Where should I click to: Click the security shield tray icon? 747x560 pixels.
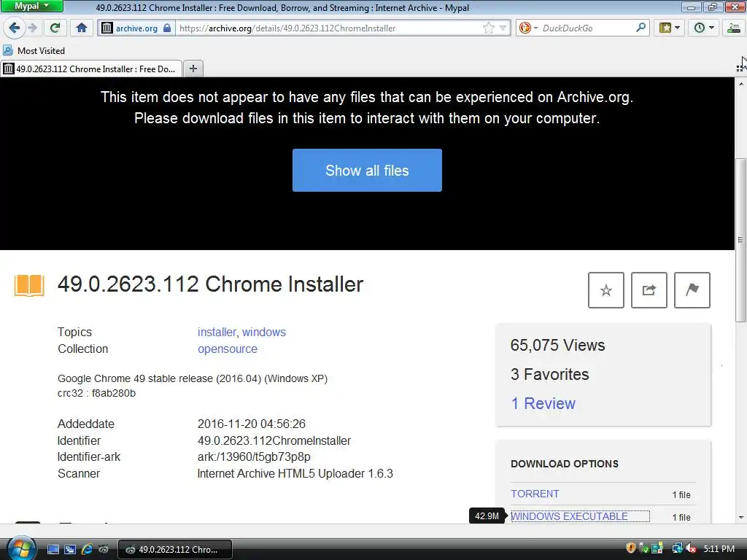(631, 548)
